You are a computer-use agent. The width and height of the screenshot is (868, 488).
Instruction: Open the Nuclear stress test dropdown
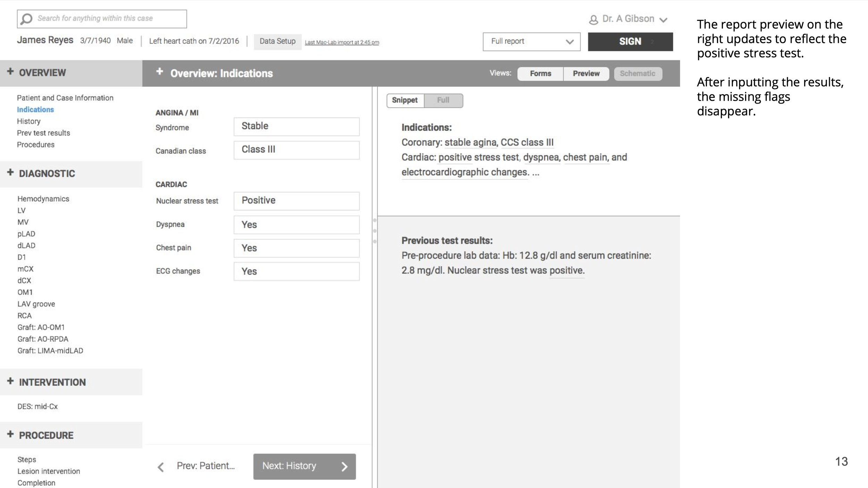[296, 201]
